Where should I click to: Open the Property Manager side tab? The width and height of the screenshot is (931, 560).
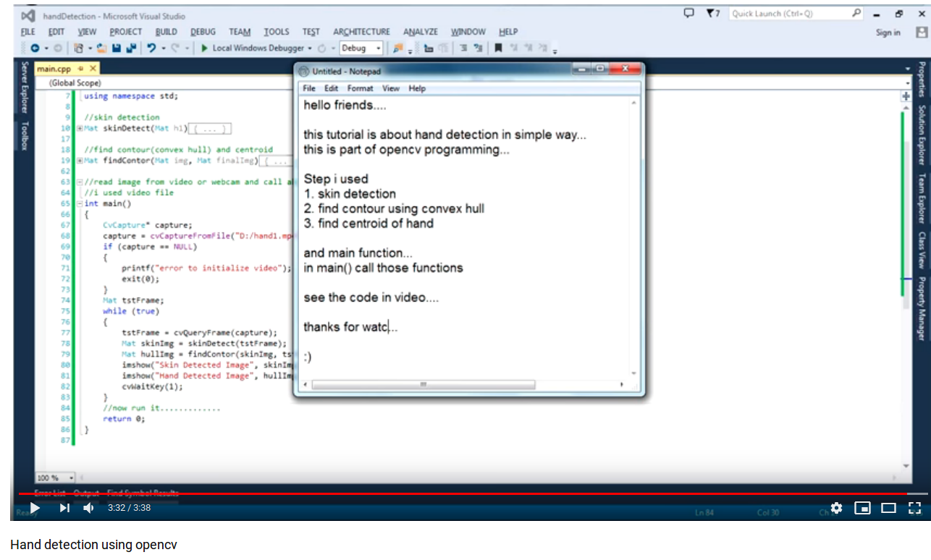pos(922,308)
